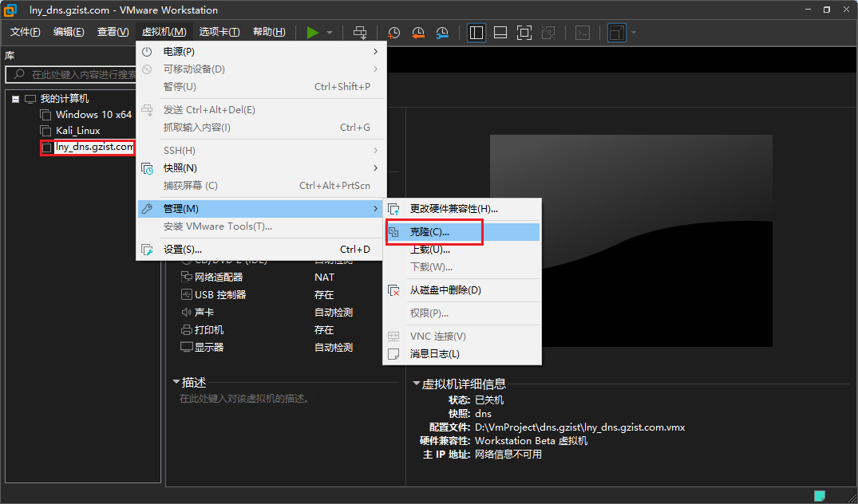Screen dimensions: 858x504
Task: Open the 快照(N) submenu
Action: [x=260, y=167]
